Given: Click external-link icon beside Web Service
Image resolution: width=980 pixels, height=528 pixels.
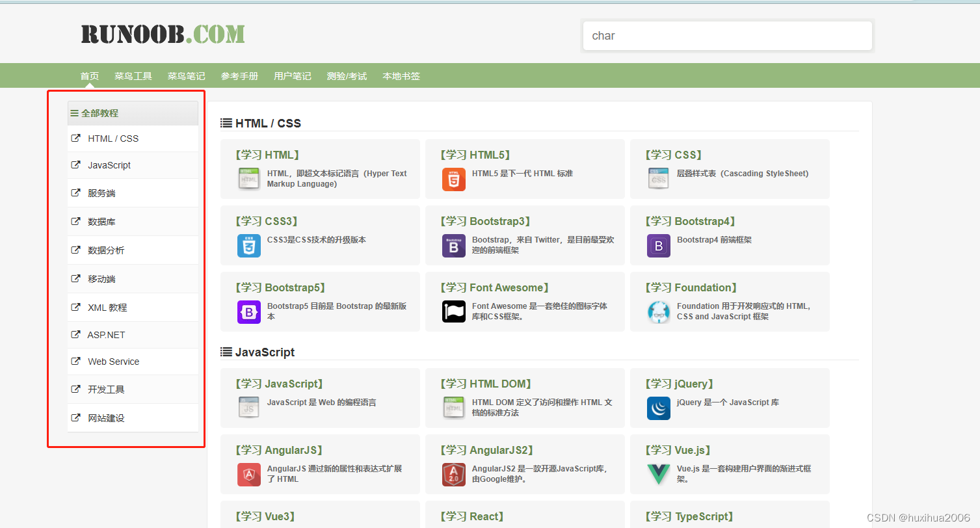Looking at the screenshot, I should (x=75, y=361).
